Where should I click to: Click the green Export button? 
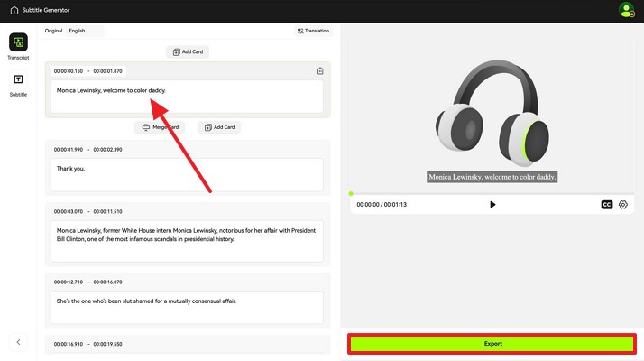492,344
